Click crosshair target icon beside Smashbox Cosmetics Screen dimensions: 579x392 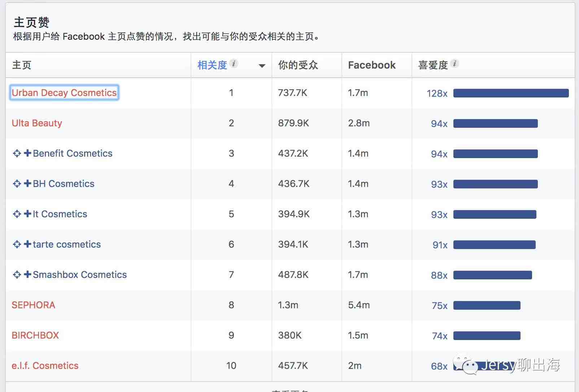click(x=17, y=275)
